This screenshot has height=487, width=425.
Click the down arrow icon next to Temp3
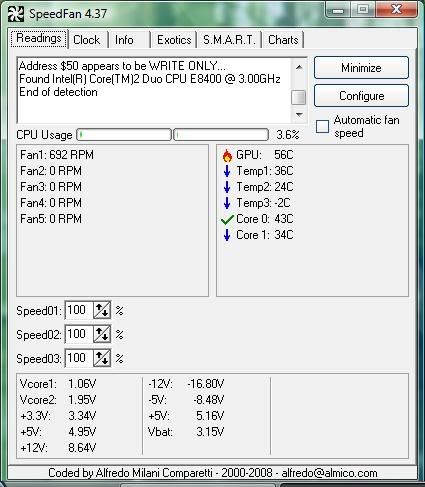(x=227, y=203)
